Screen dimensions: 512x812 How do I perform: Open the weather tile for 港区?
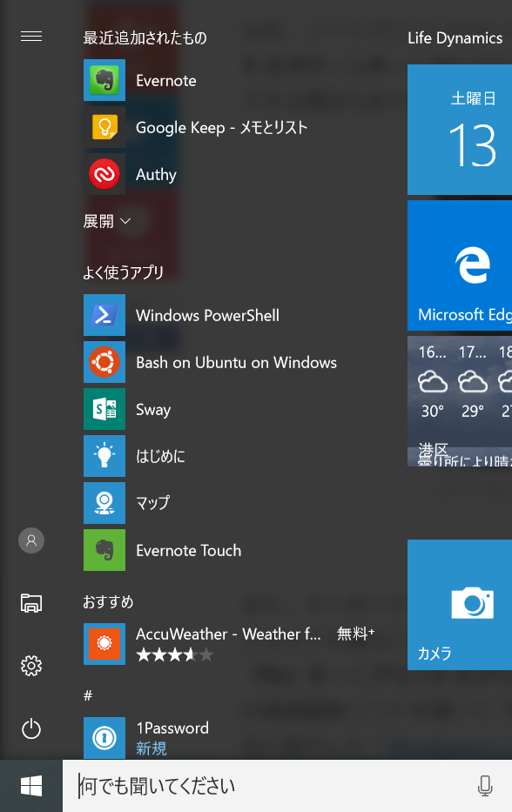(x=460, y=401)
